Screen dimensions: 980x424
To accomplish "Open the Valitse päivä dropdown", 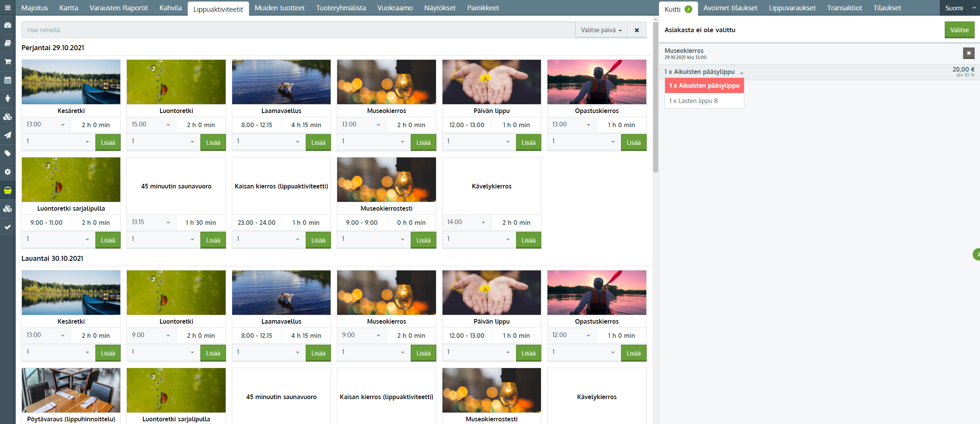I will pyautogui.click(x=601, y=30).
